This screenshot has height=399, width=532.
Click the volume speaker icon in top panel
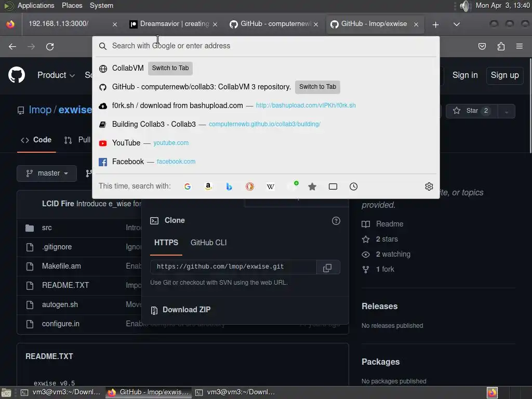[x=465, y=6]
